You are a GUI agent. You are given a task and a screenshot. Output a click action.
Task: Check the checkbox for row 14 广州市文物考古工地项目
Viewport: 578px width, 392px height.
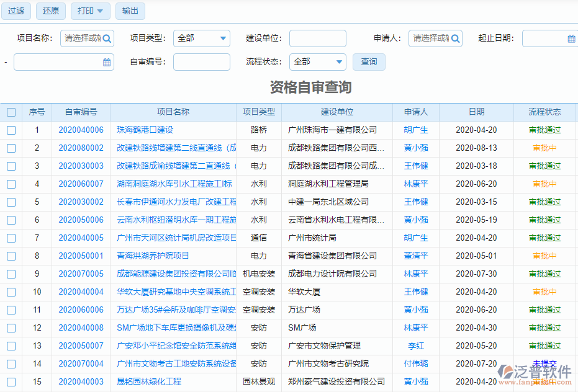(11, 364)
